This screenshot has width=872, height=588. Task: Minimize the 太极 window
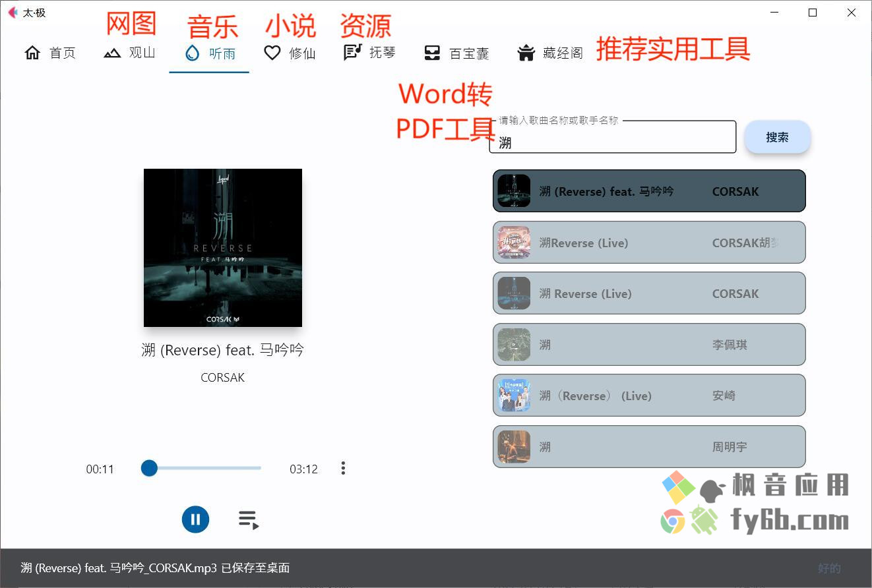click(774, 13)
